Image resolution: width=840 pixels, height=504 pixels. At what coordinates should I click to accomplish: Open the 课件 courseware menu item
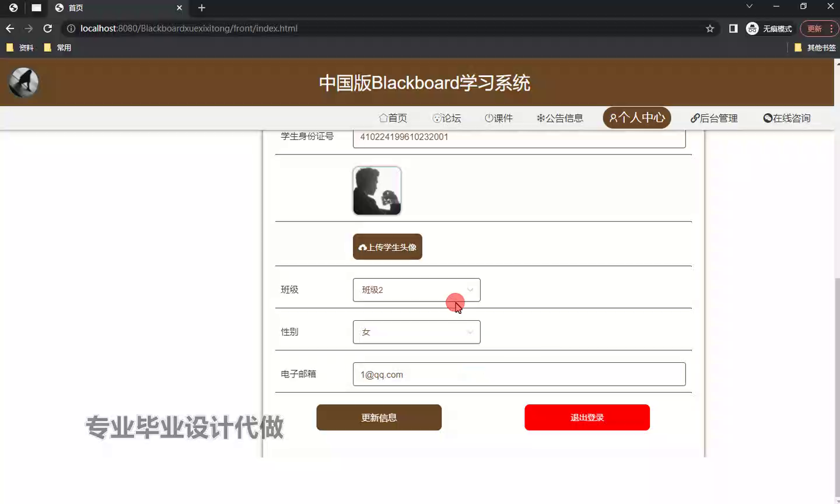click(499, 118)
